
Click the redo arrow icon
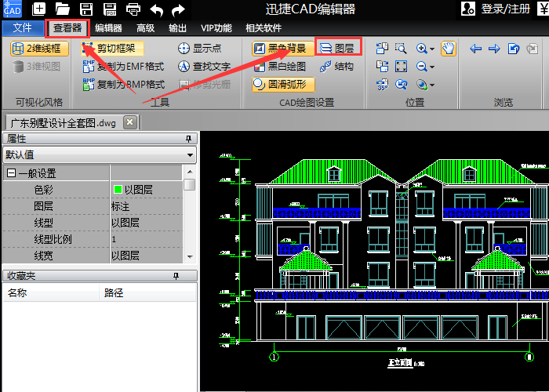pyautogui.click(x=178, y=9)
